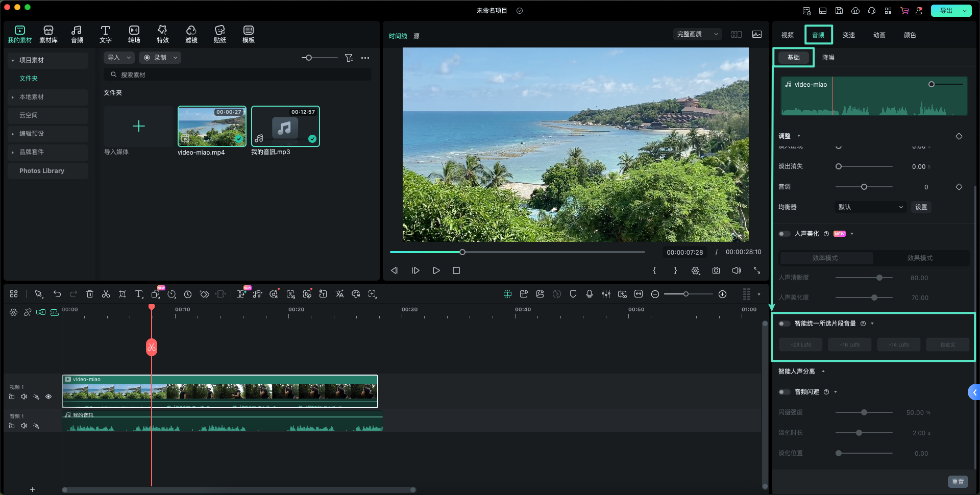
Task: Open the 转场 transitions panel
Action: pyautogui.click(x=134, y=34)
